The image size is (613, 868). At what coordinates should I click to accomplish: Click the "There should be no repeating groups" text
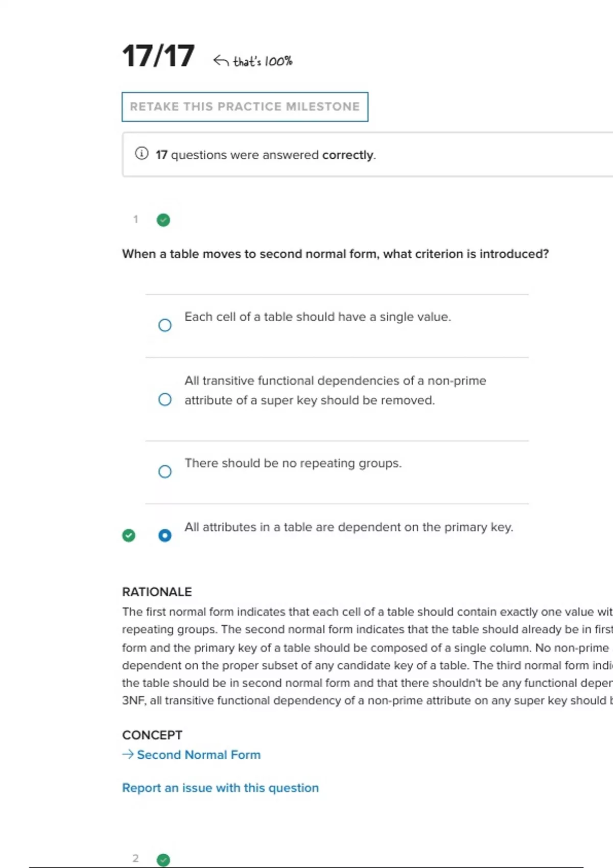click(x=293, y=463)
